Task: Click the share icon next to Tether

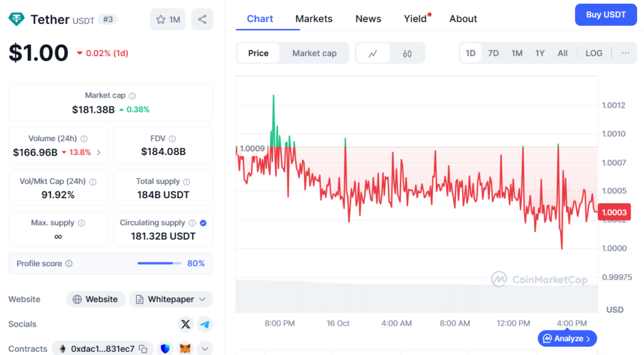Action: pos(202,20)
